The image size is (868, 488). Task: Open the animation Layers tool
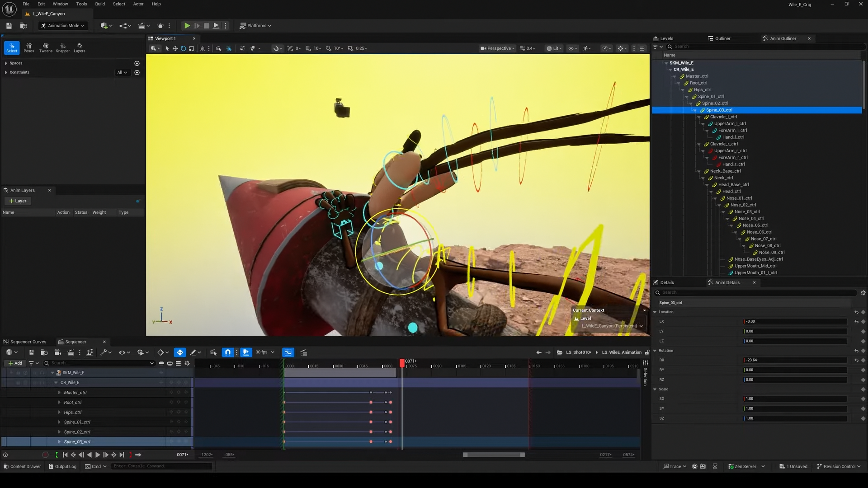(x=80, y=47)
